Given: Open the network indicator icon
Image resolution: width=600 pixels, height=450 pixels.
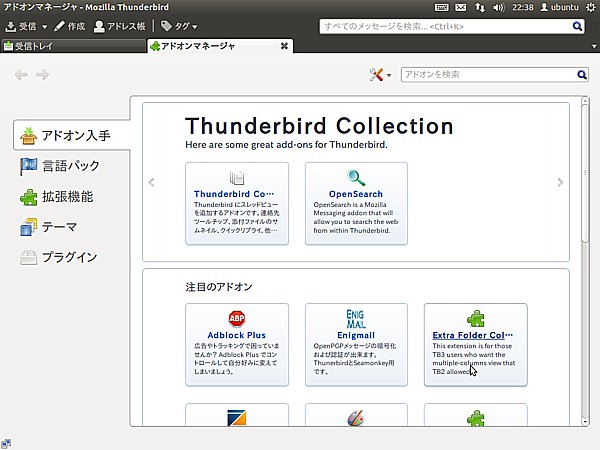Looking at the screenshot, I should 480,7.
